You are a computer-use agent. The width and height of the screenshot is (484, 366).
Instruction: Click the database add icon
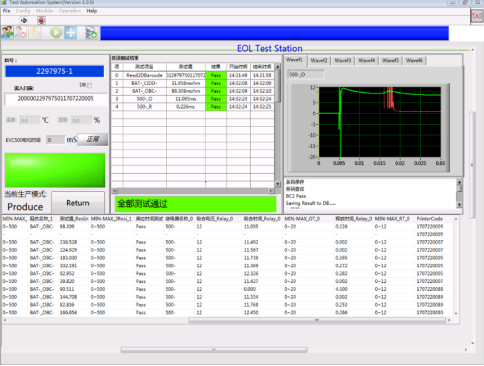tap(91, 33)
